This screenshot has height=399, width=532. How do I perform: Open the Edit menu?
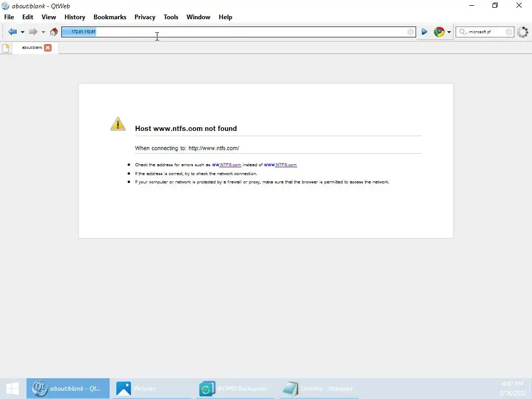pos(28,17)
